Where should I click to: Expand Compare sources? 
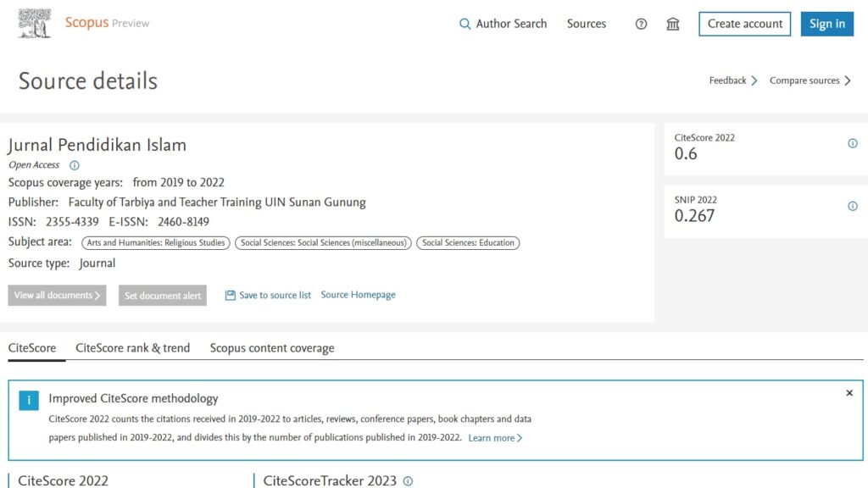810,80
